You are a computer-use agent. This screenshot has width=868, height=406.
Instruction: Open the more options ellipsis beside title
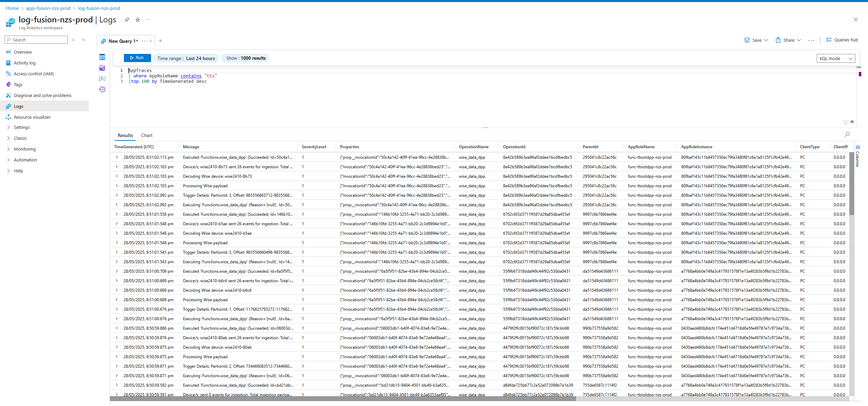(149, 20)
